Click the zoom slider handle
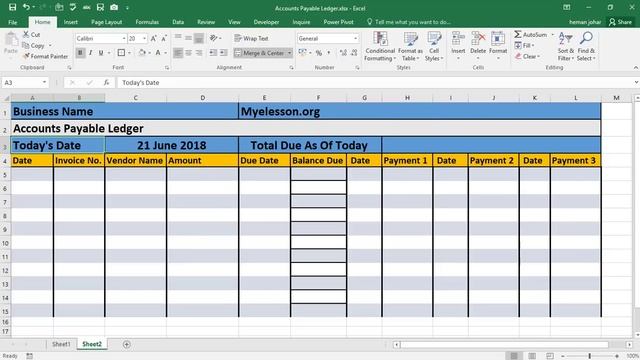The height and width of the screenshot is (360, 640). click(589, 356)
